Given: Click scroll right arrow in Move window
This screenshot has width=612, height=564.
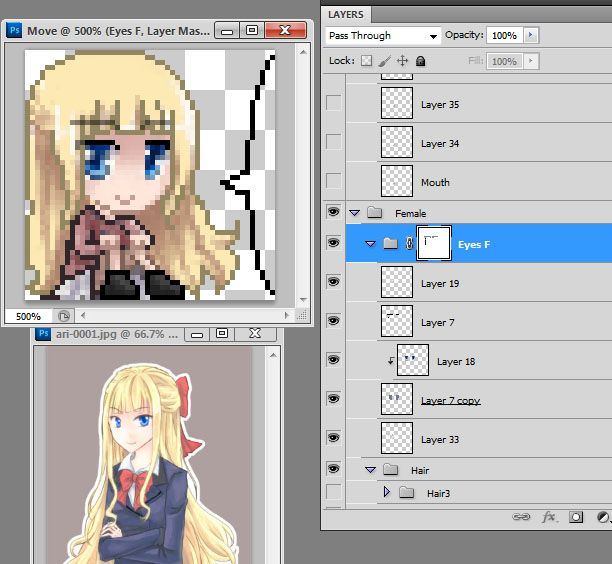Looking at the screenshot, I should [x=287, y=315].
